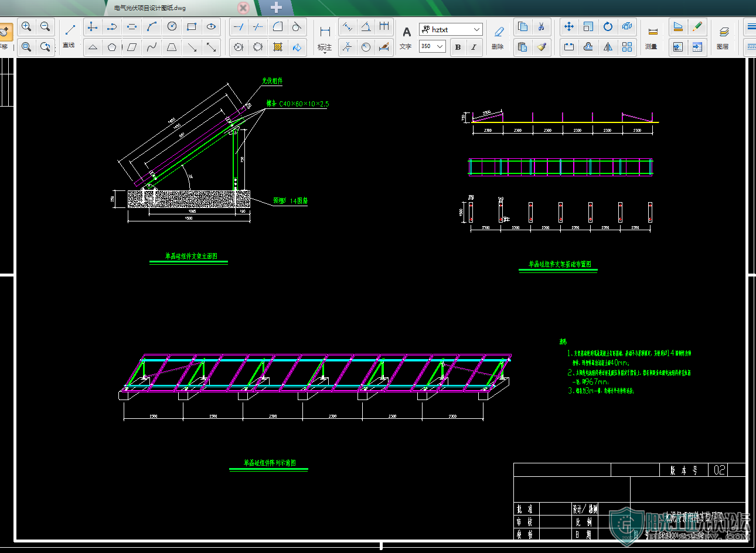Viewport: 756px width, 553px height.
Task: Open the hztxt font dropdown
Action: click(x=476, y=29)
